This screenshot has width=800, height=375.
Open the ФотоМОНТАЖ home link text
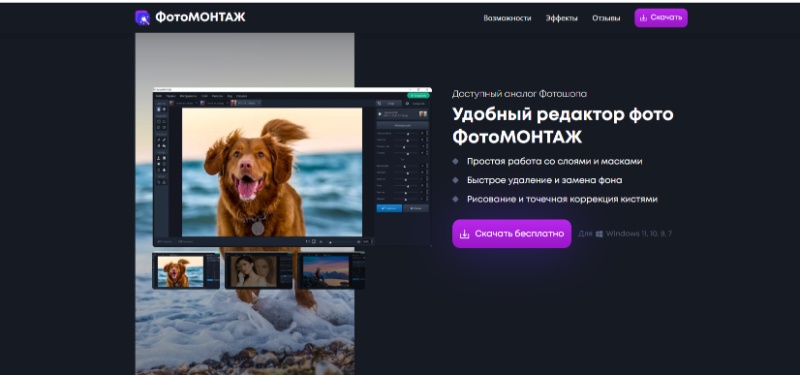coord(200,17)
